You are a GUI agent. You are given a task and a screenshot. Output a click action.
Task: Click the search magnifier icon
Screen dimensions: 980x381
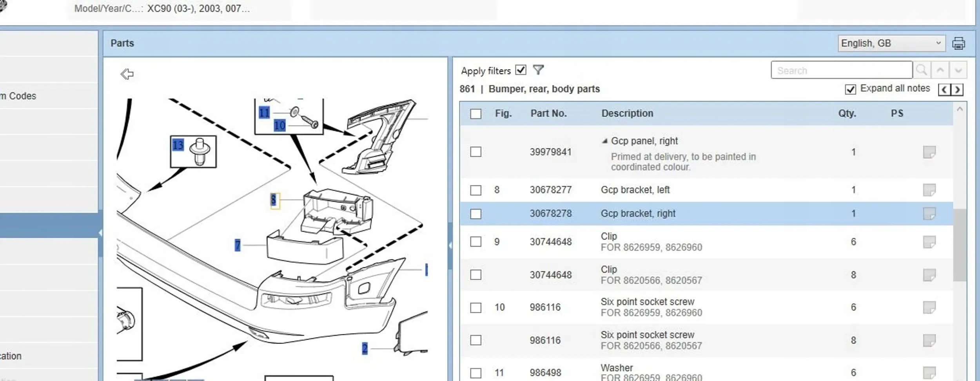click(922, 70)
